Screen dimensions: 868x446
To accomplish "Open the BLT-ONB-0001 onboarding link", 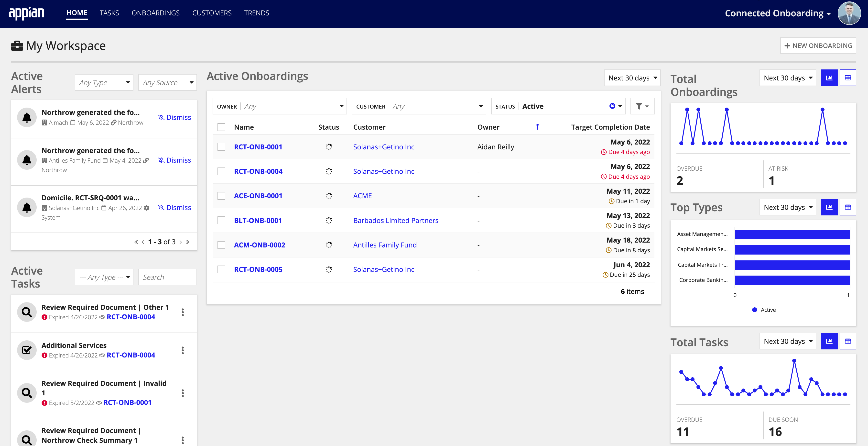I will 258,221.
